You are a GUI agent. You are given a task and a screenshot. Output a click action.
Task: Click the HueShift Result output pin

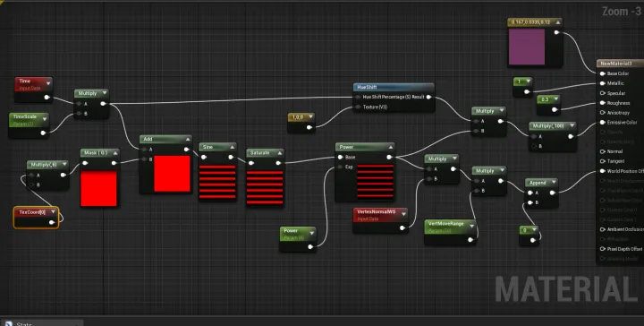(x=428, y=97)
